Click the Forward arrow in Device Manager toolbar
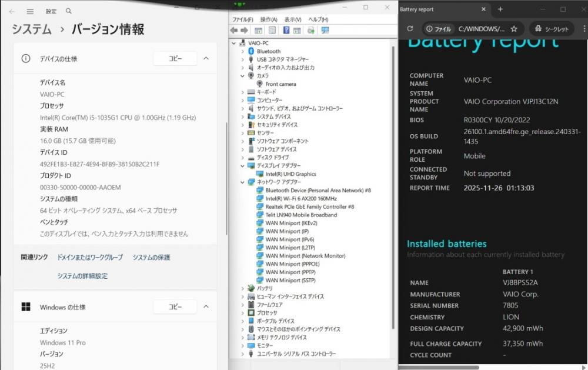The height and width of the screenshot is (370, 588). point(244,31)
